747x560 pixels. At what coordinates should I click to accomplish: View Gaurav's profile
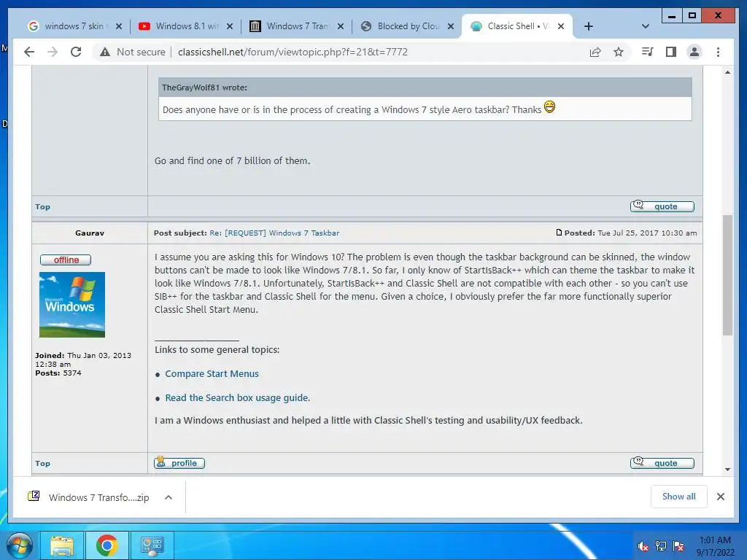(179, 463)
